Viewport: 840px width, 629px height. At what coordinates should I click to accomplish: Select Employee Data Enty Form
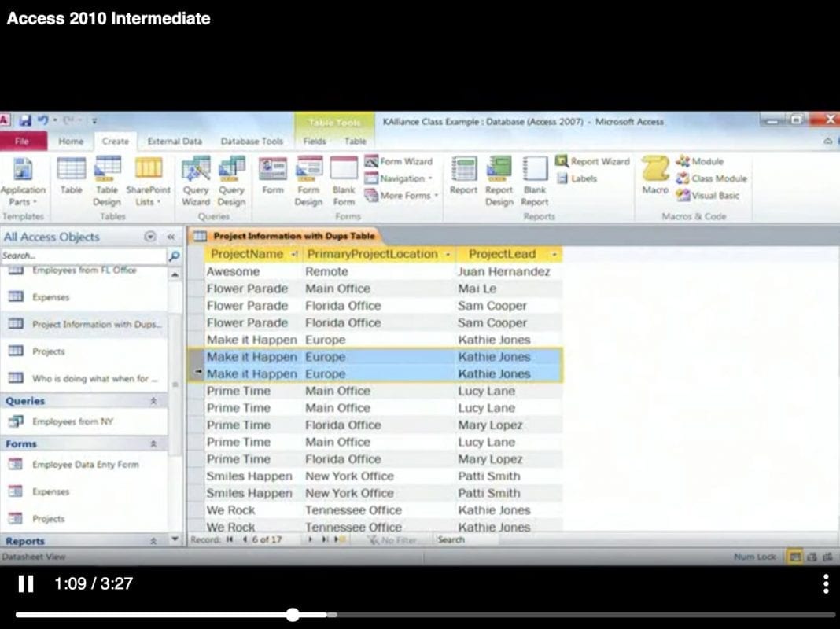pyautogui.click(x=84, y=465)
